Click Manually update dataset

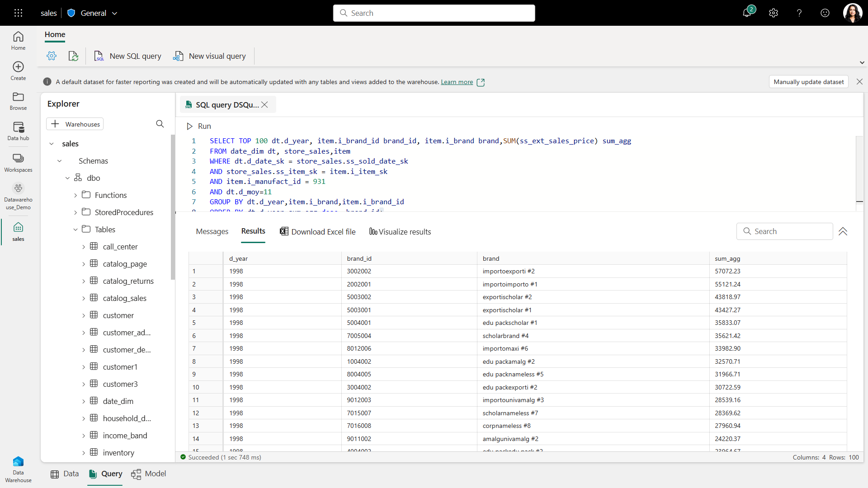[x=808, y=82]
